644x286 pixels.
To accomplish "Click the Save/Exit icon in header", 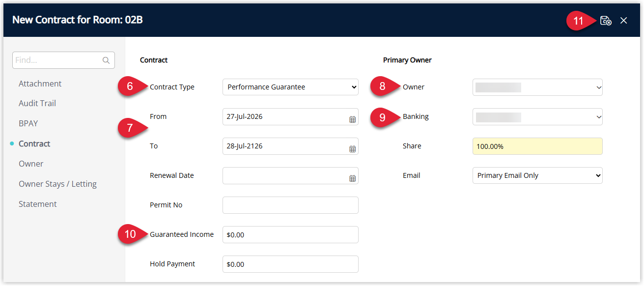I will click(606, 21).
